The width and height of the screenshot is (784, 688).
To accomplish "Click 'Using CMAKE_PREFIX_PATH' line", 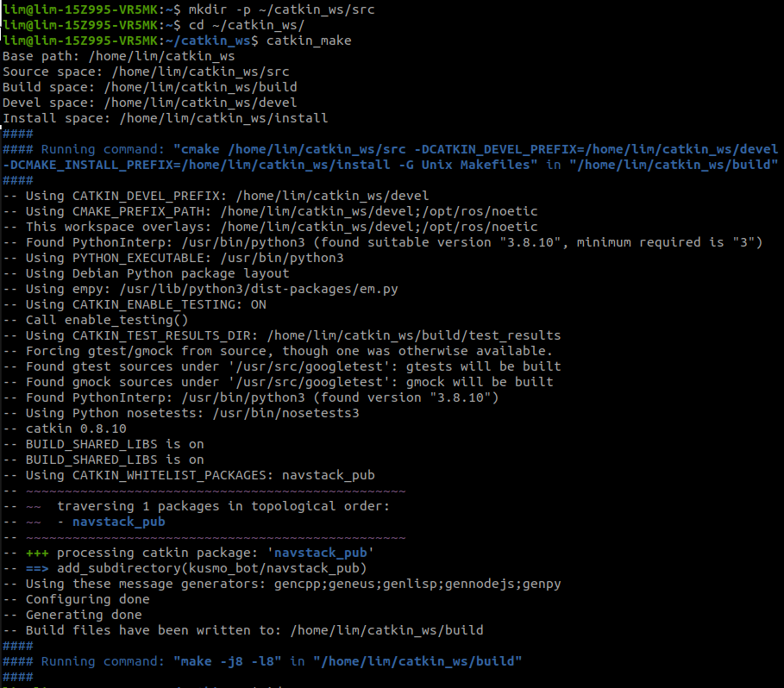I will coord(270,211).
